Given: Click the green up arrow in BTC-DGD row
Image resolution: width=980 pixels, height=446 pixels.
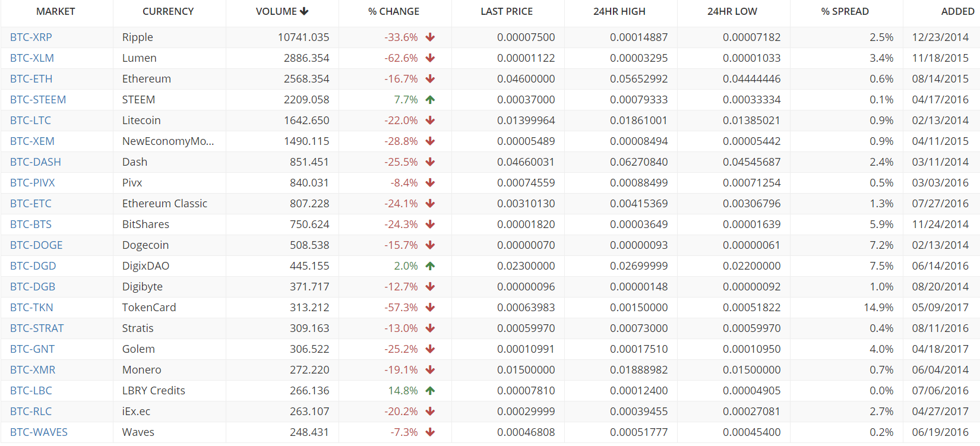Looking at the screenshot, I should tap(430, 266).
